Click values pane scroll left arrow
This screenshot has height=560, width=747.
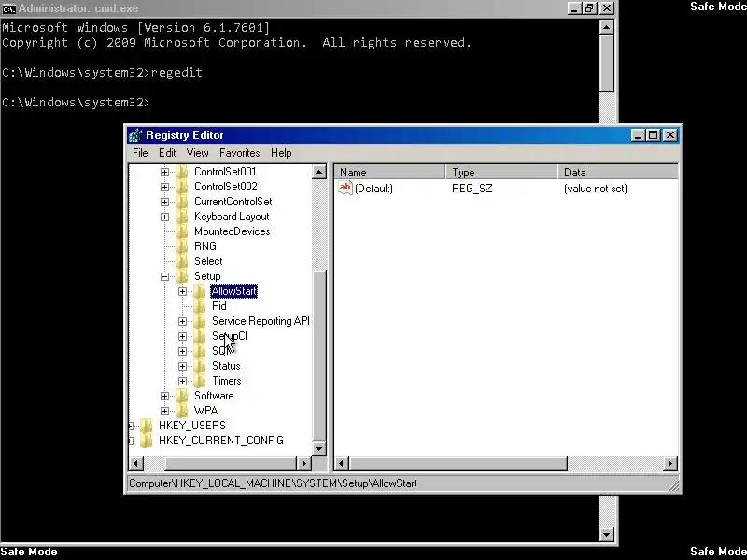point(342,463)
